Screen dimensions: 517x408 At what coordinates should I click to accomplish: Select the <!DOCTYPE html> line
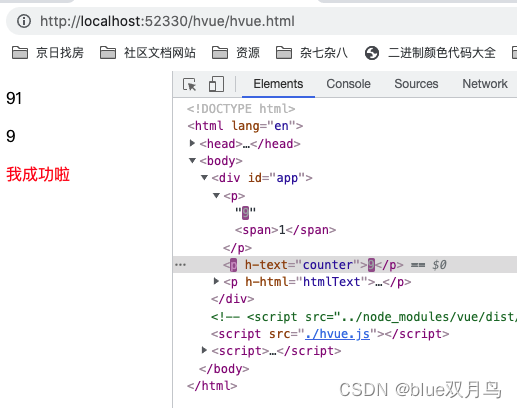click(x=241, y=109)
